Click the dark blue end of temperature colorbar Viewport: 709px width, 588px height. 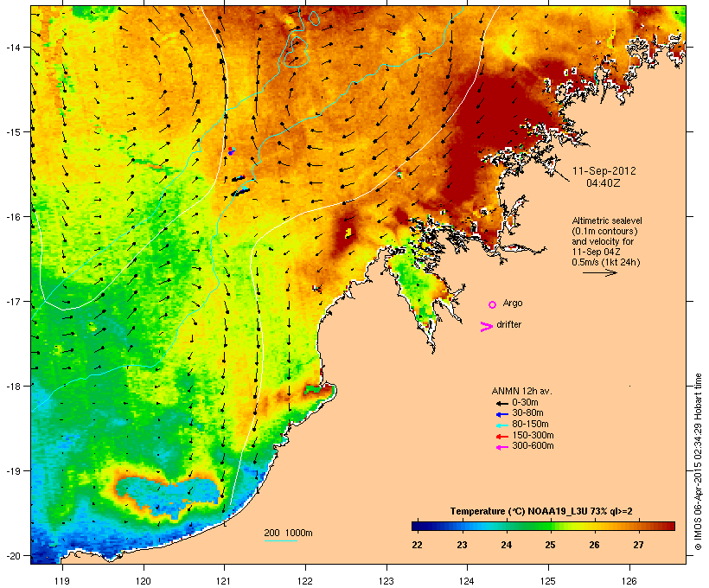(418, 526)
